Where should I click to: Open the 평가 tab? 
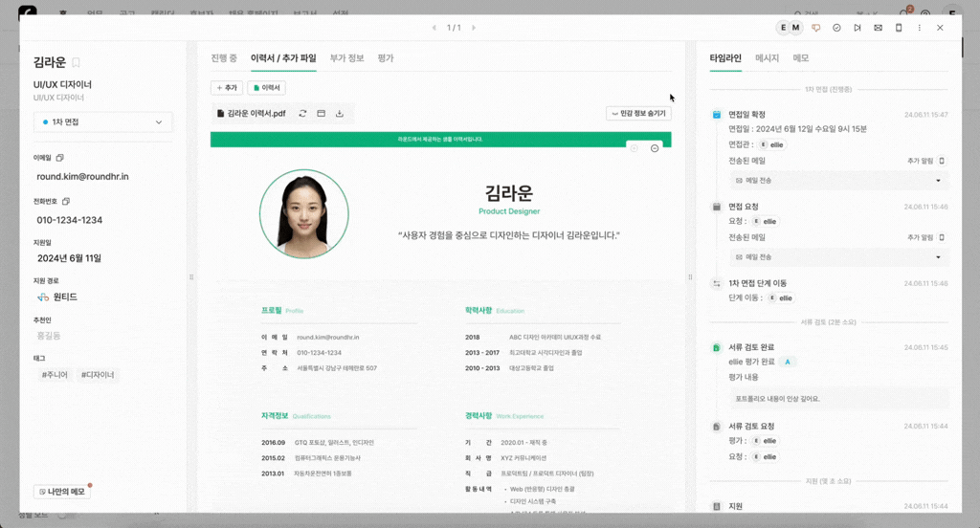pyautogui.click(x=386, y=58)
